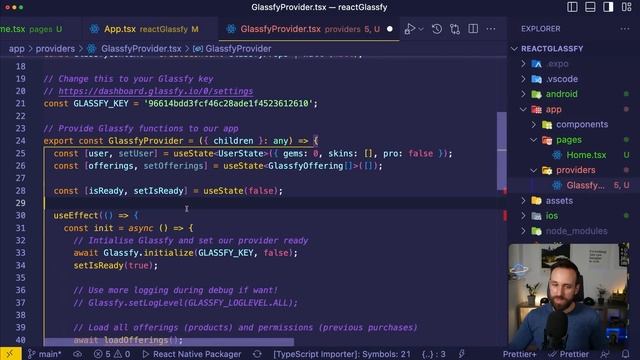Open Home.tsx in the explorer
This screenshot has height=360, width=640.
(x=586, y=155)
